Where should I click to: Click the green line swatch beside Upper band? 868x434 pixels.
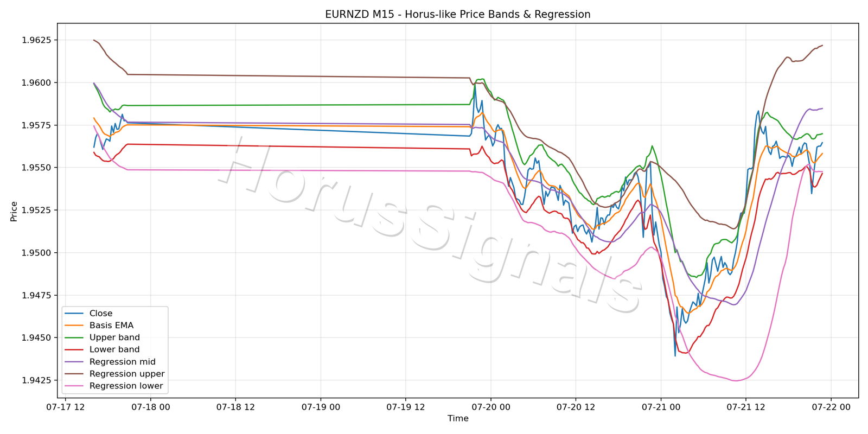tap(74, 337)
